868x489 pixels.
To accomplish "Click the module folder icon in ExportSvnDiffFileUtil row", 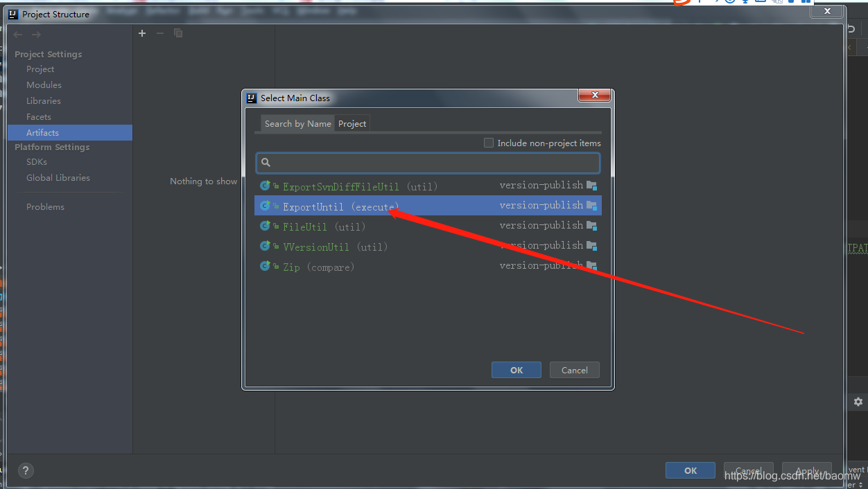I will pyautogui.click(x=591, y=186).
